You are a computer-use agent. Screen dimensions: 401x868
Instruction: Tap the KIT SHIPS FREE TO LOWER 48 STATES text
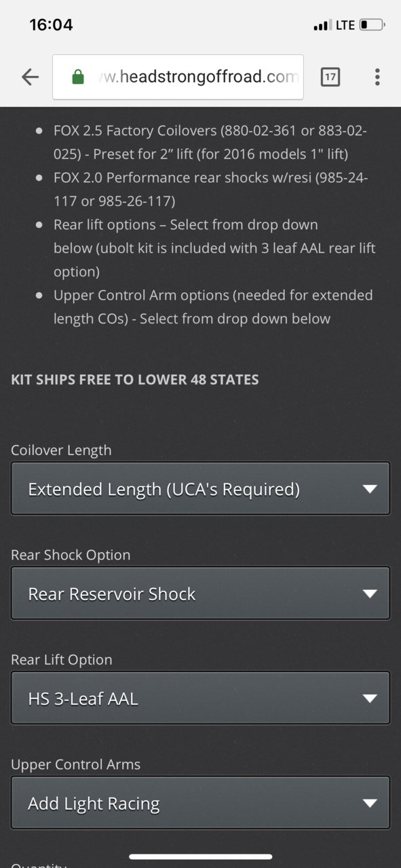[x=134, y=380]
